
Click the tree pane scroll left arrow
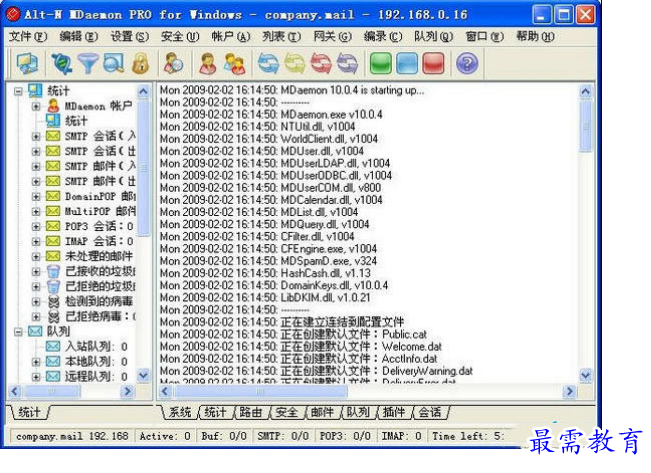(x=15, y=391)
